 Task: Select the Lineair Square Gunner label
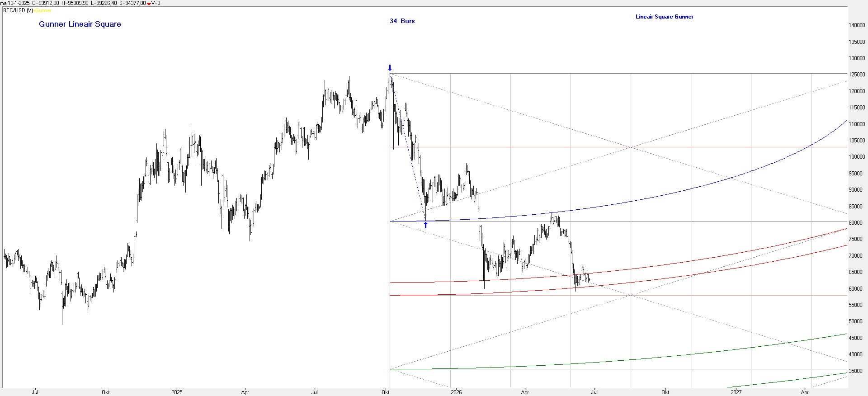[x=664, y=17]
